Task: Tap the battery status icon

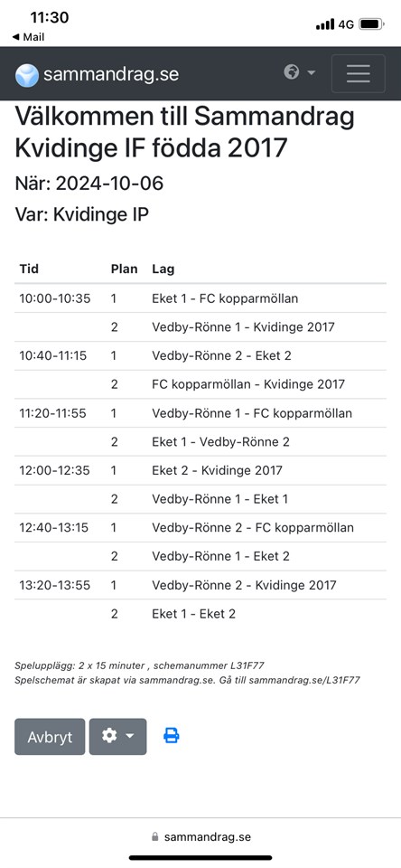Action: coord(372,24)
